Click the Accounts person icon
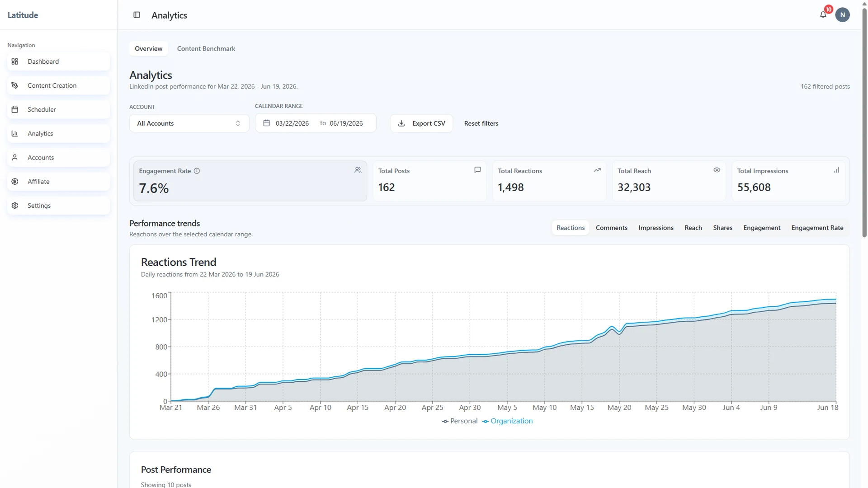The width and height of the screenshot is (868, 488). pos(15,157)
